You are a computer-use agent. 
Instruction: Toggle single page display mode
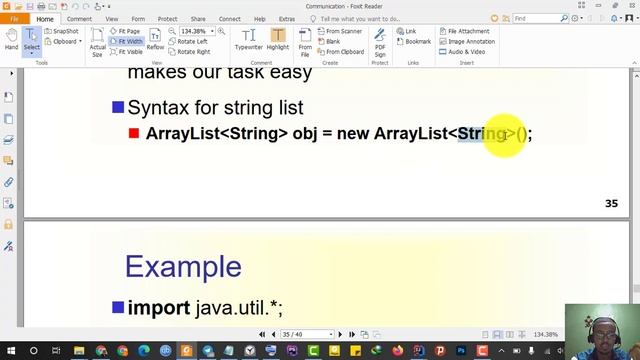[485, 334]
